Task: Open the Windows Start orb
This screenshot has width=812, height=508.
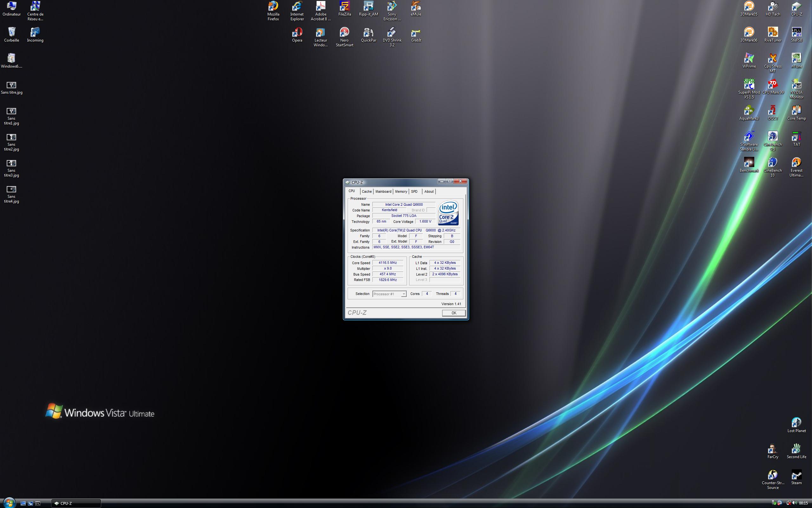Action: [x=9, y=503]
